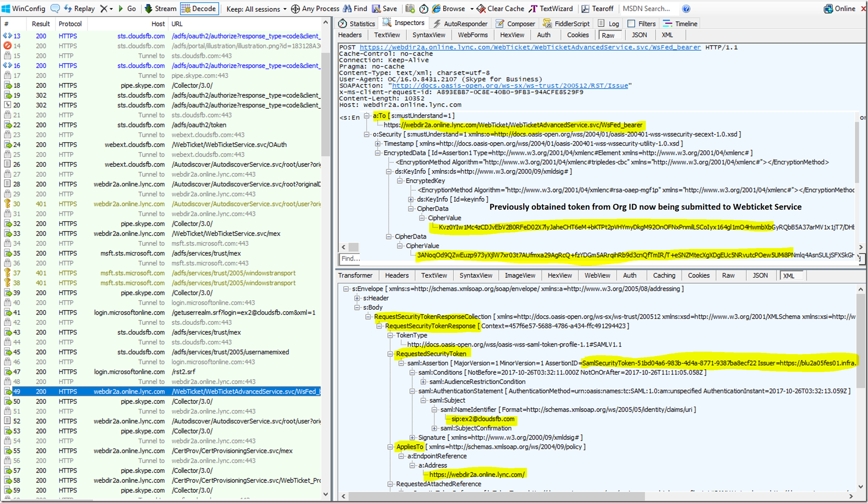Select the request HexView tab
This screenshot has height=503, width=868.
click(512, 35)
